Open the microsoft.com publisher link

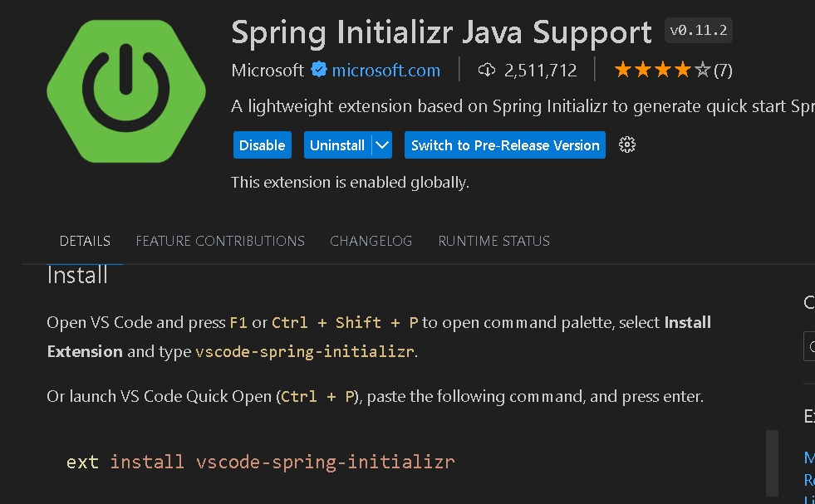click(x=385, y=70)
